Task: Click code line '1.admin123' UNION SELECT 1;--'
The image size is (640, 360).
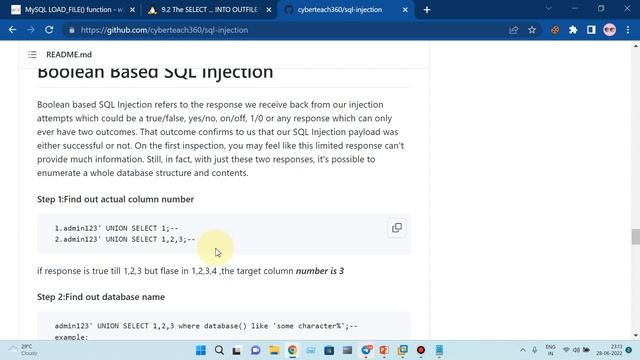Action: (x=116, y=228)
